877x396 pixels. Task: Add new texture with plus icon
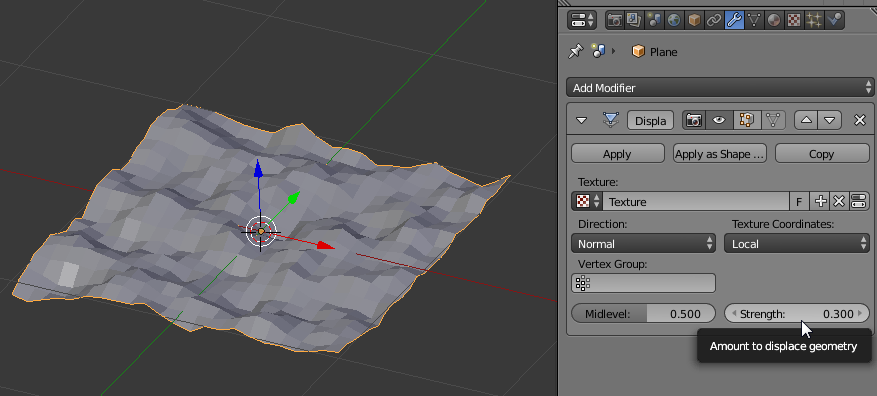pos(819,201)
